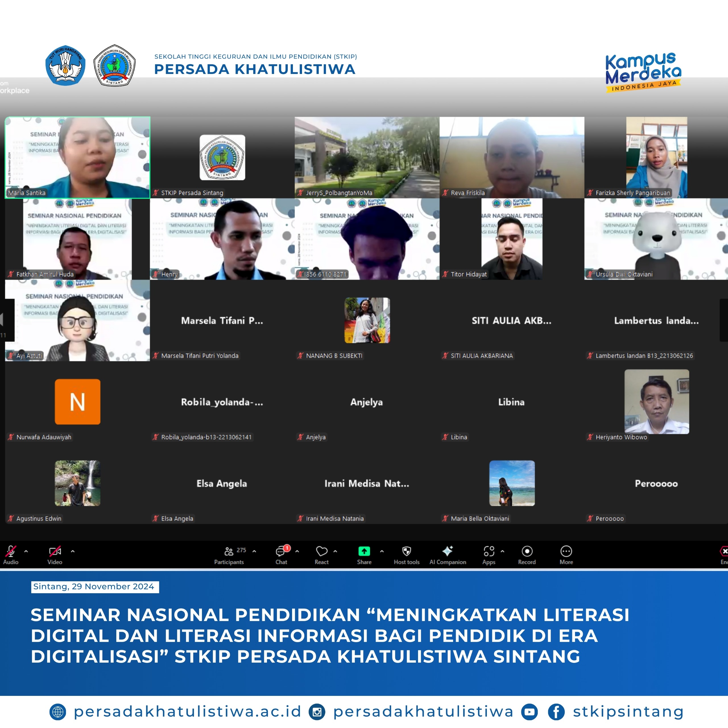
Task: Open the React menu
Action: pos(322,555)
